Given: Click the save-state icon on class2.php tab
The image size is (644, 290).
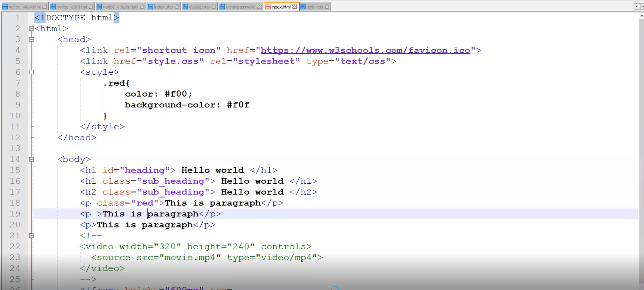Looking at the screenshot, I should pyautogui.click(x=185, y=7).
